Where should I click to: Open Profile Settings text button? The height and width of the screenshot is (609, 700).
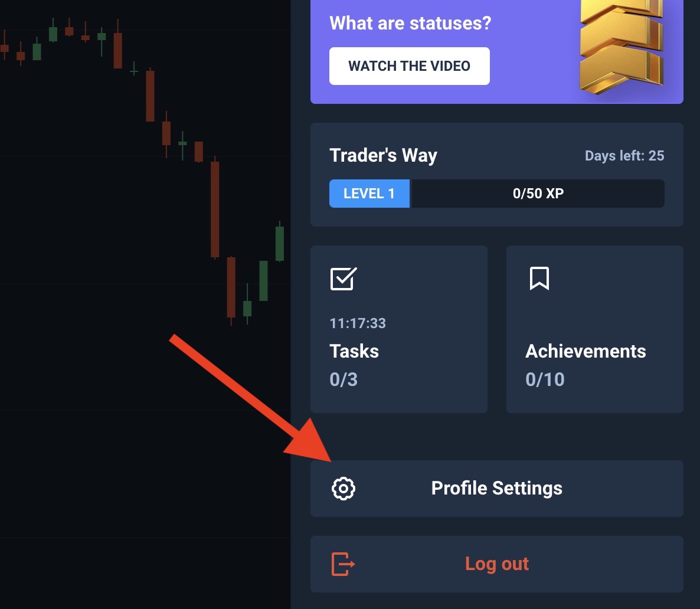[x=496, y=489]
